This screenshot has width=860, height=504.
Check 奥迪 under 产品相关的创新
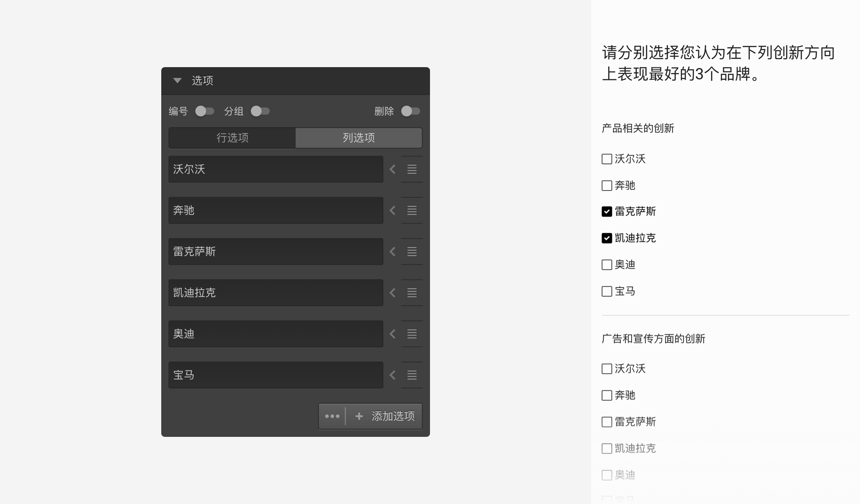click(x=607, y=265)
